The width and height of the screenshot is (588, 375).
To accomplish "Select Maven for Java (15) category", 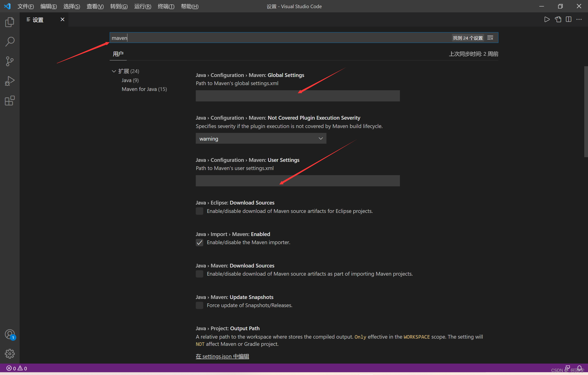I will (144, 89).
